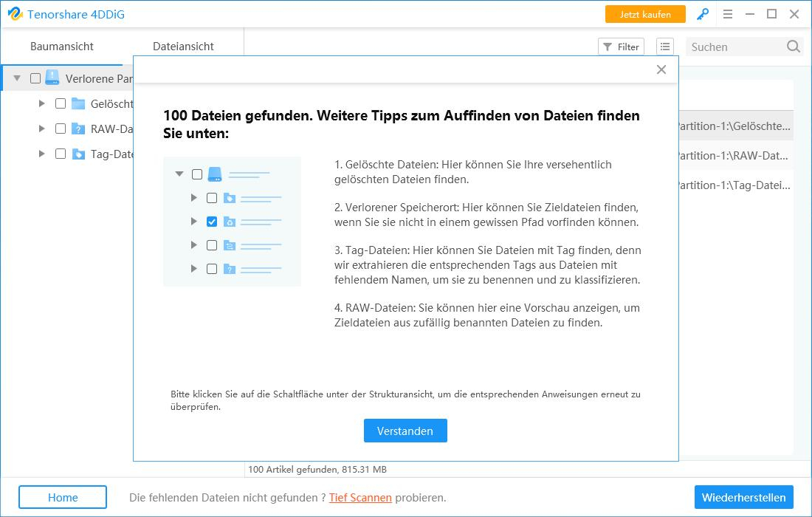Check the RAW-Dateien checkbox
The height and width of the screenshot is (517, 812).
tap(61, 129)
